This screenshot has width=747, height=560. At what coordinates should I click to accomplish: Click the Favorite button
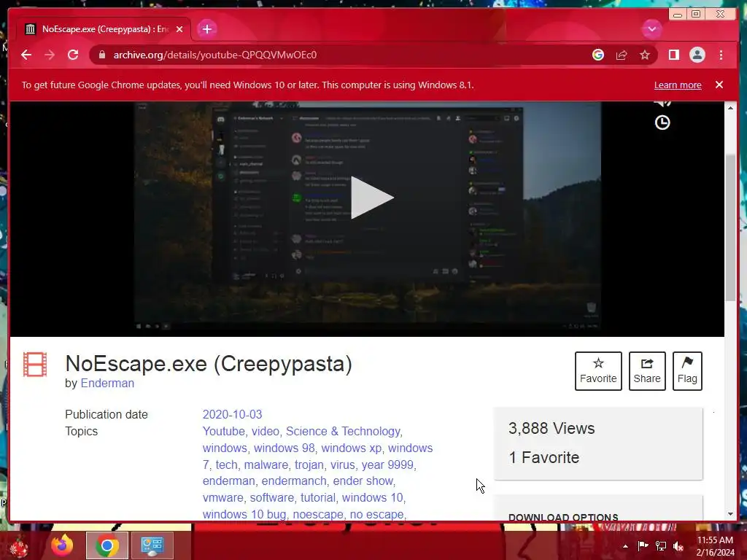pos(598,371)
